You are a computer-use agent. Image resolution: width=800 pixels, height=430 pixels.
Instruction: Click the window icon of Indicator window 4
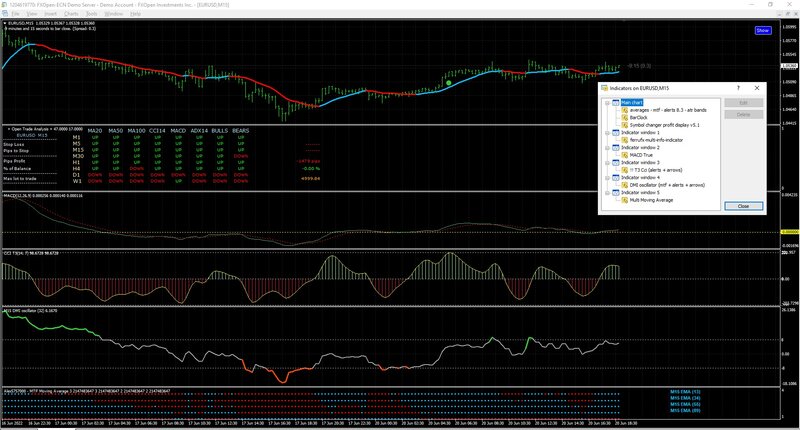click(x=616, y=178)
